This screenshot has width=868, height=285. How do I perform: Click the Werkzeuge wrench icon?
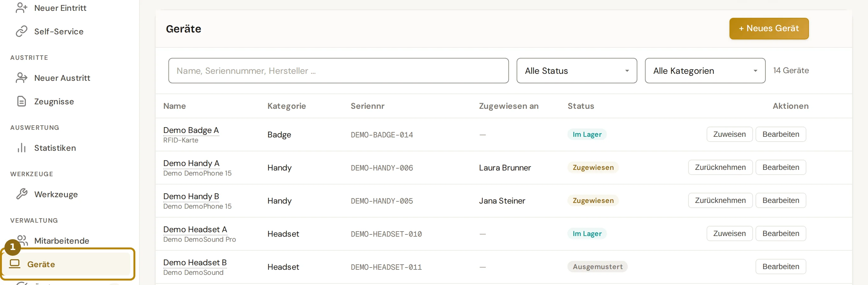click(x=22, y=194)
